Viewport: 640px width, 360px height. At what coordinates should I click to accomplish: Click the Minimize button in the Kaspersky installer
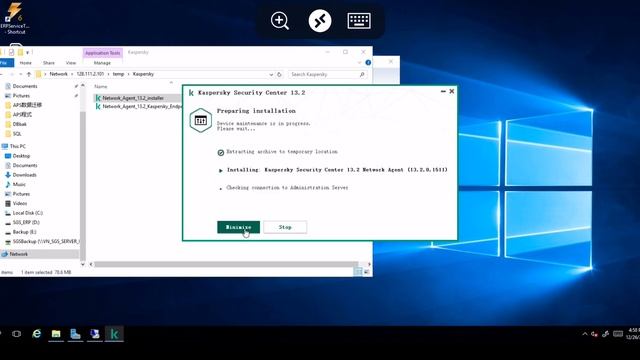pyautogui.click(x=238, y=227)
